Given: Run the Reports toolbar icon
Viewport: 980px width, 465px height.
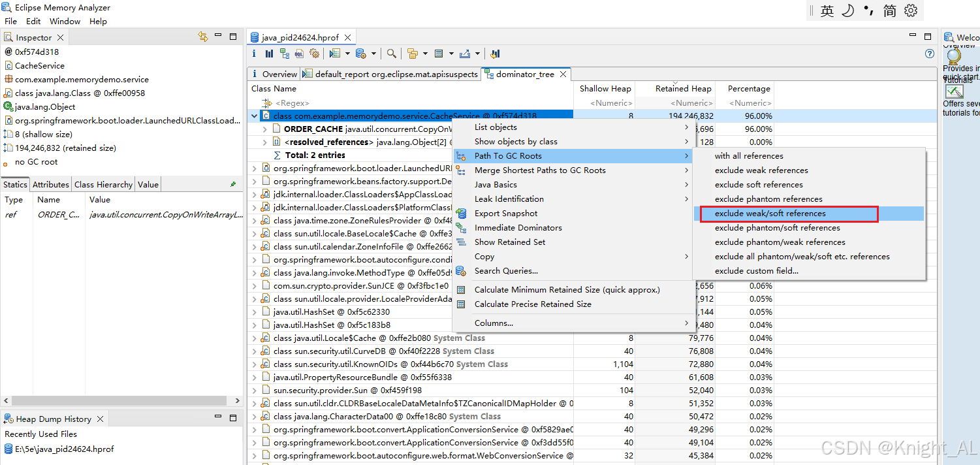Looking at the screenshot, I should [x=335, y=54].
